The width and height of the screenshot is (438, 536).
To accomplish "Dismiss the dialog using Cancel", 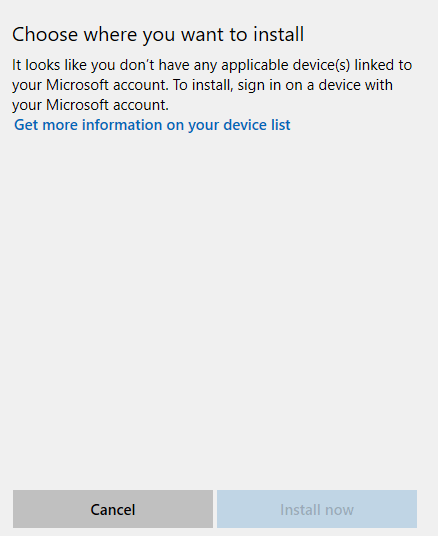I will click(x=113, y=509).
